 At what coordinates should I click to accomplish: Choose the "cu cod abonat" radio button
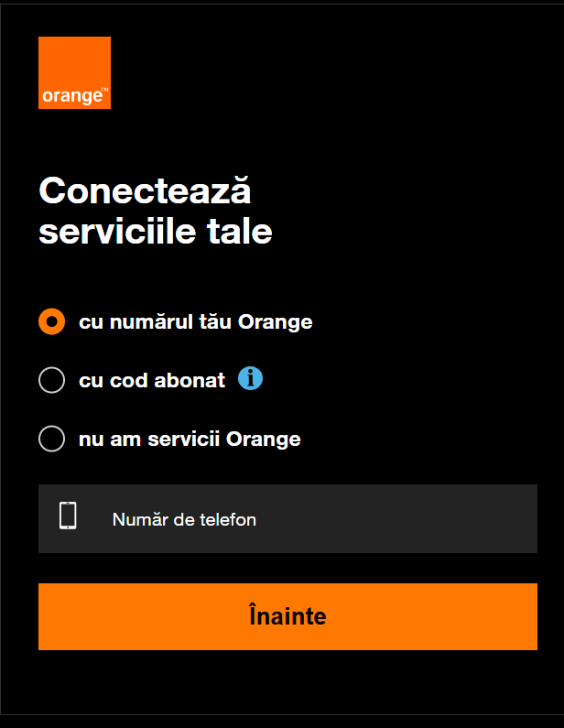(x=52, y=380)
